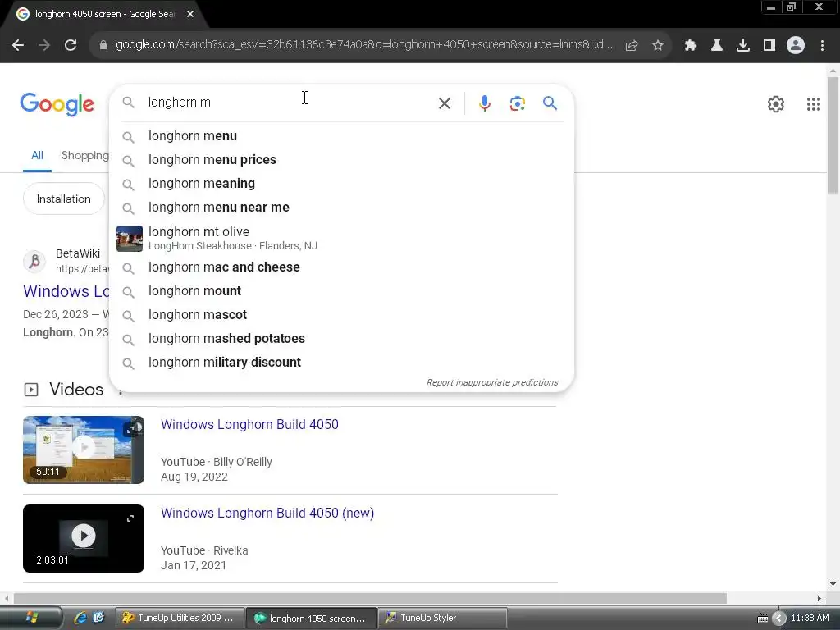Switch to TuneUp Styler taskbar window
This screenshot has width=840, height=630.
tap(442, 618)
